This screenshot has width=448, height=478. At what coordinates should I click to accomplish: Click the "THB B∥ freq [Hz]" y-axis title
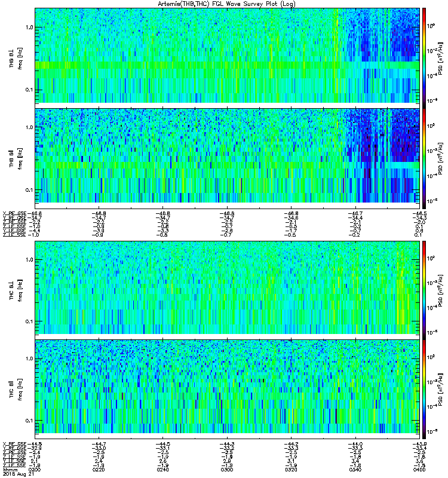tap(16, 159)
